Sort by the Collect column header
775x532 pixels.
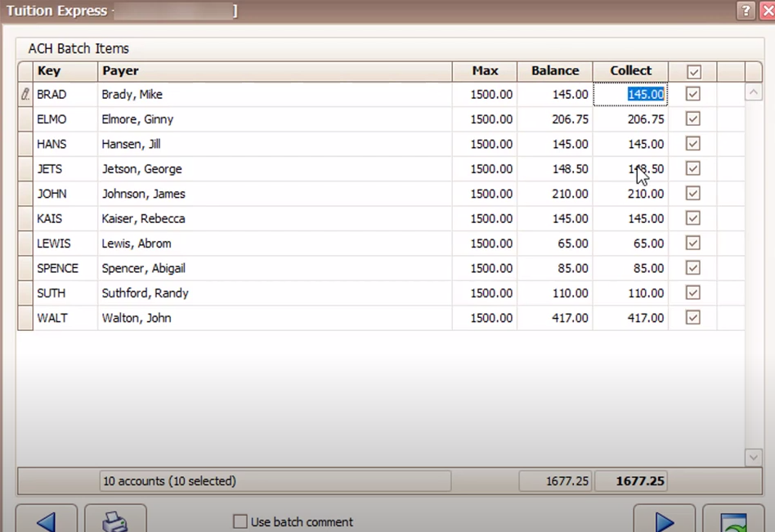630,71
